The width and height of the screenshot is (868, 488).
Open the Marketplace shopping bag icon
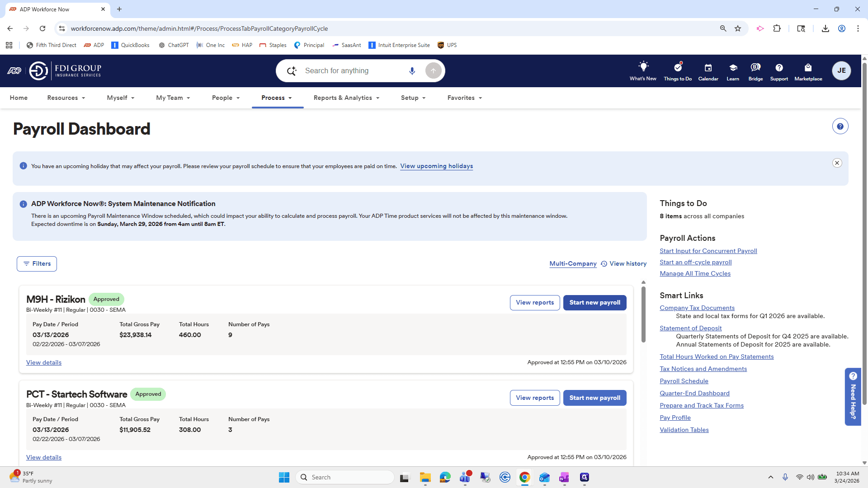pos(808,68)
